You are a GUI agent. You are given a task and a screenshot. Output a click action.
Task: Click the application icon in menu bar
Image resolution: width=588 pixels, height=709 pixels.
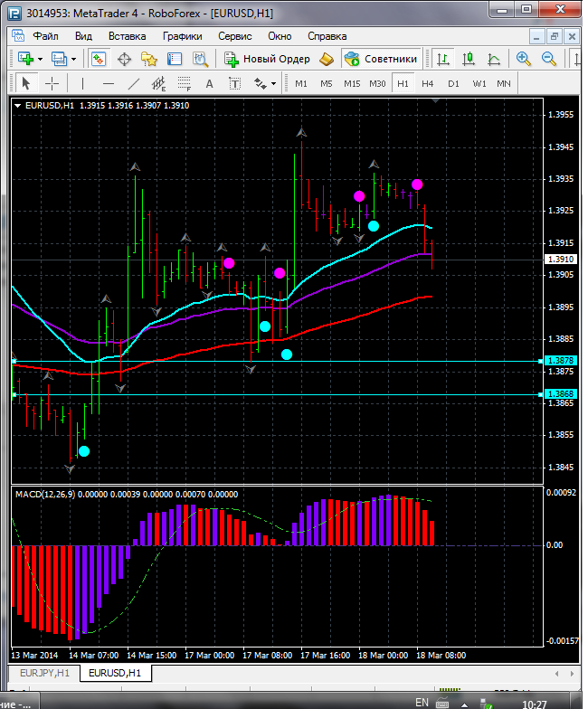click(18, 36)
